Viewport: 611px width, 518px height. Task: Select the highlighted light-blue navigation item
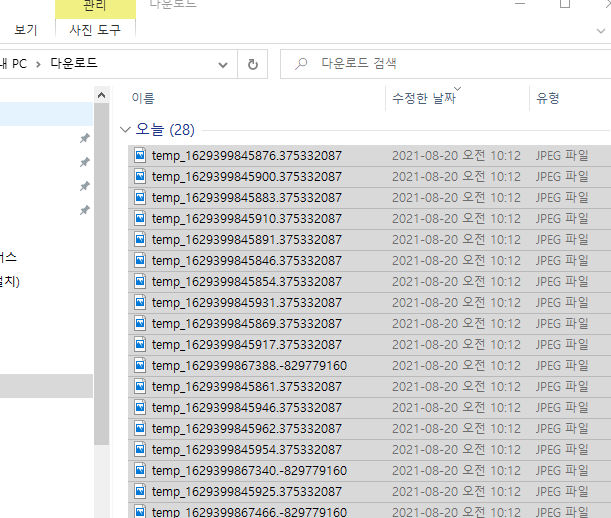(x=46, y=114)
